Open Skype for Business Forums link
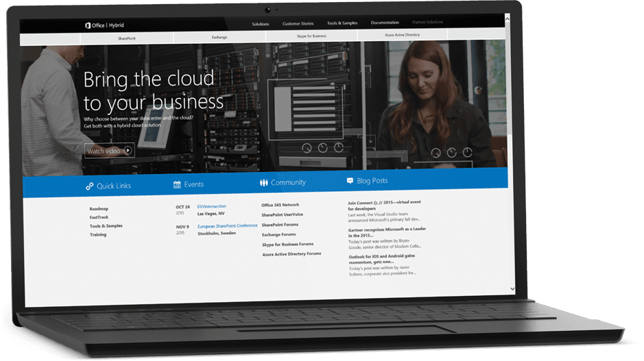The height and width of the screenshot is (361, 644). coord(287,245)
